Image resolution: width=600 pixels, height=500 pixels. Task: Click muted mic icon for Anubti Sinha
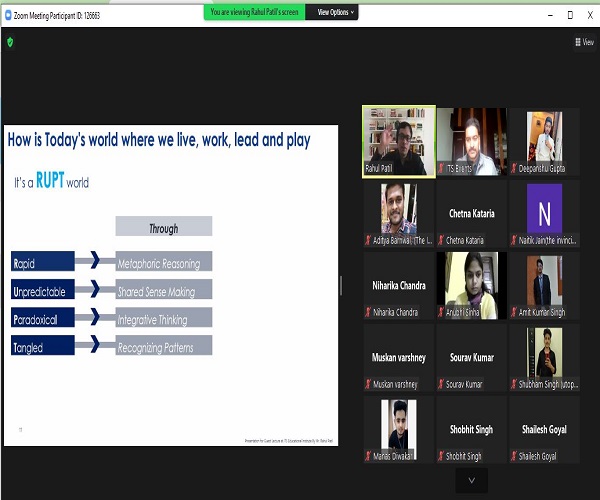pos(441,312)
